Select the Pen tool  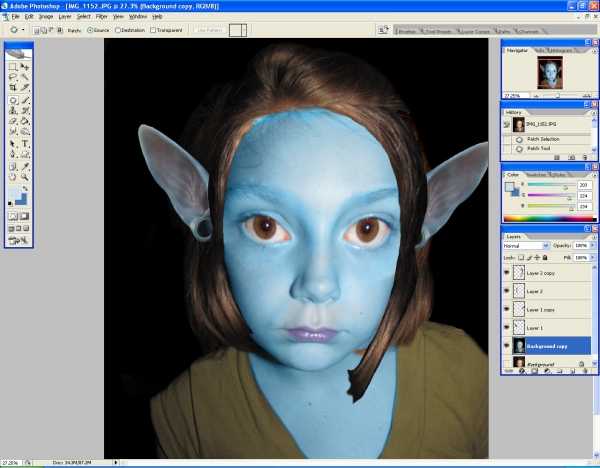pos(13,154)
